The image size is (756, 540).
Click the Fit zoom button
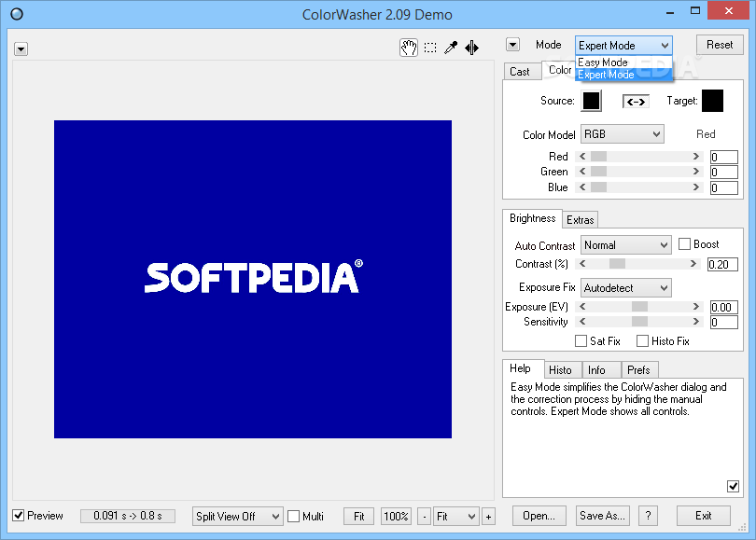359,517
